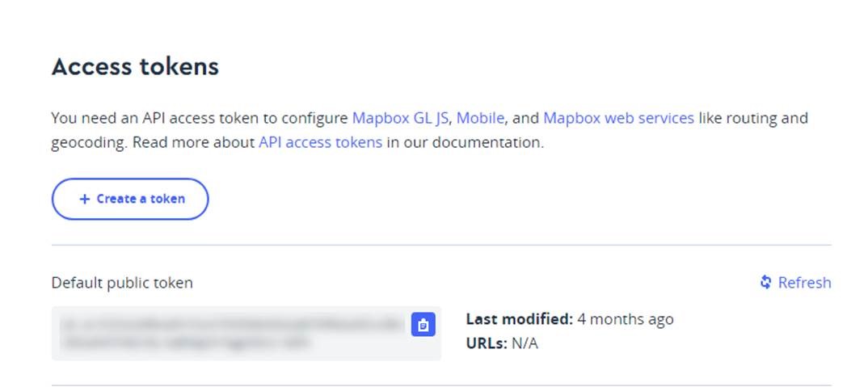Follow the Mobile link
The width and height of the screenshot is (868, 387).
(481, 118)
